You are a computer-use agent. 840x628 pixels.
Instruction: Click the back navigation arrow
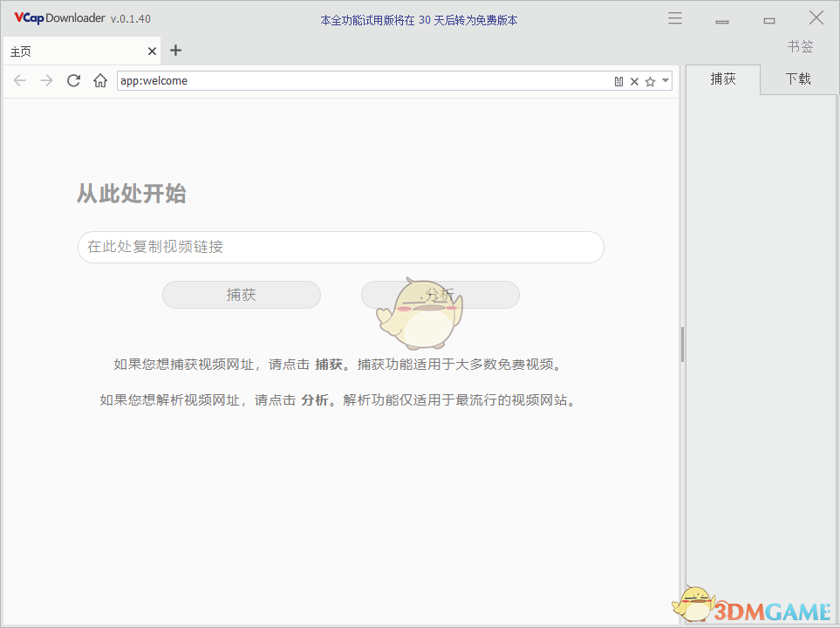pos(19,80)
